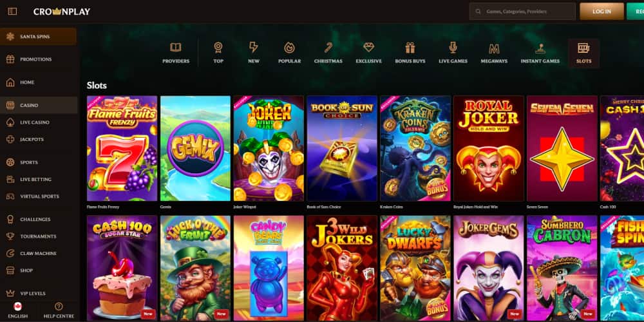Open the Popular games flame icon
Image resolution: width=644 pixels, height=322 pixels.
(x=289, y=48)
